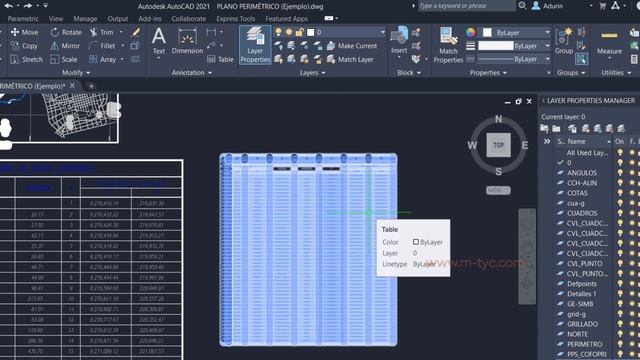
Task: Click the search magnifier icon
Action: tap(522, 6)
